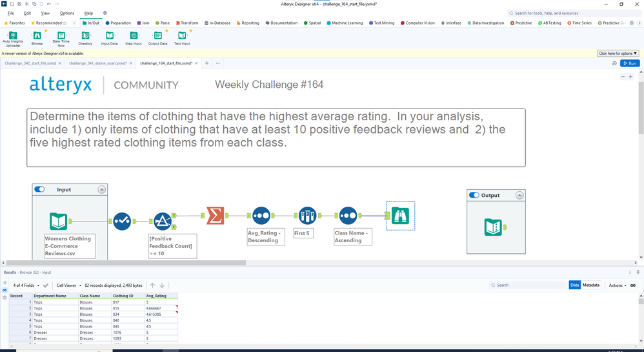The image size is (644, 352).
Task: Click the First 5 Sample node
Action: [308, 216]
